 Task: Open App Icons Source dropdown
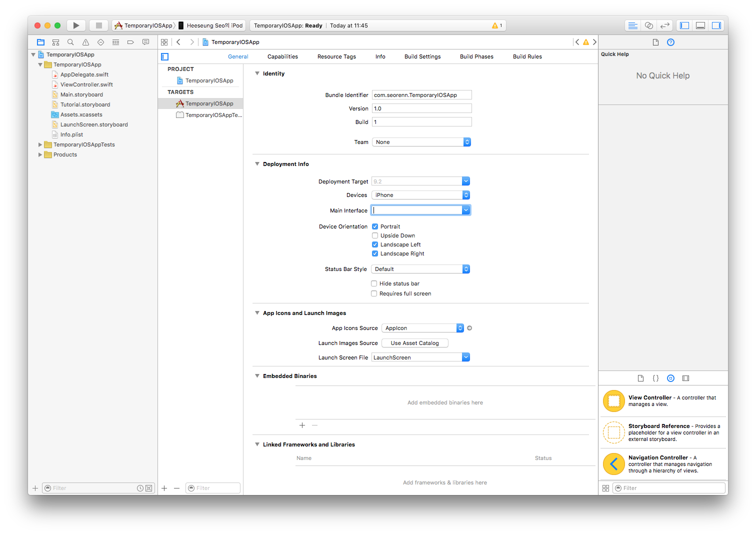[x=423, y=328]
